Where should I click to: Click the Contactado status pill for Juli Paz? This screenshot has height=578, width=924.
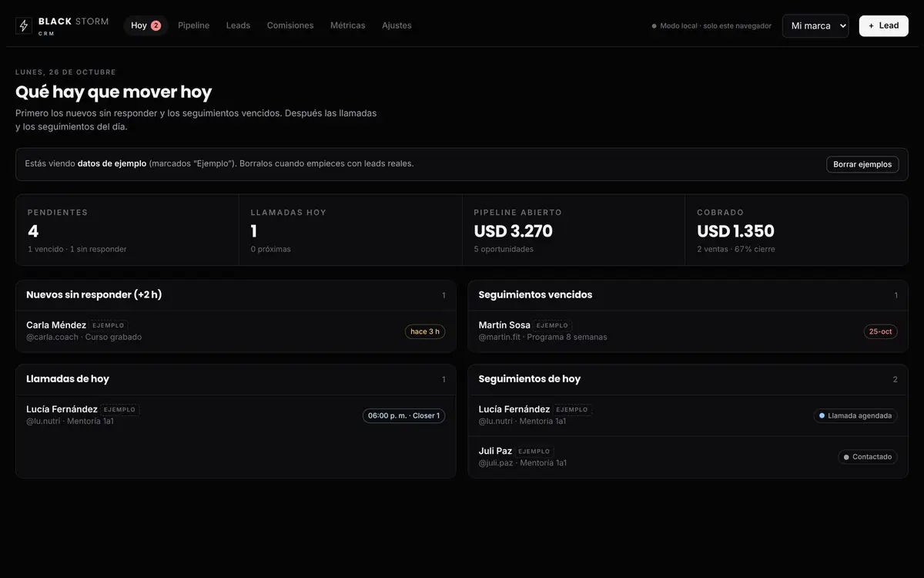click(x=868, y=457)
